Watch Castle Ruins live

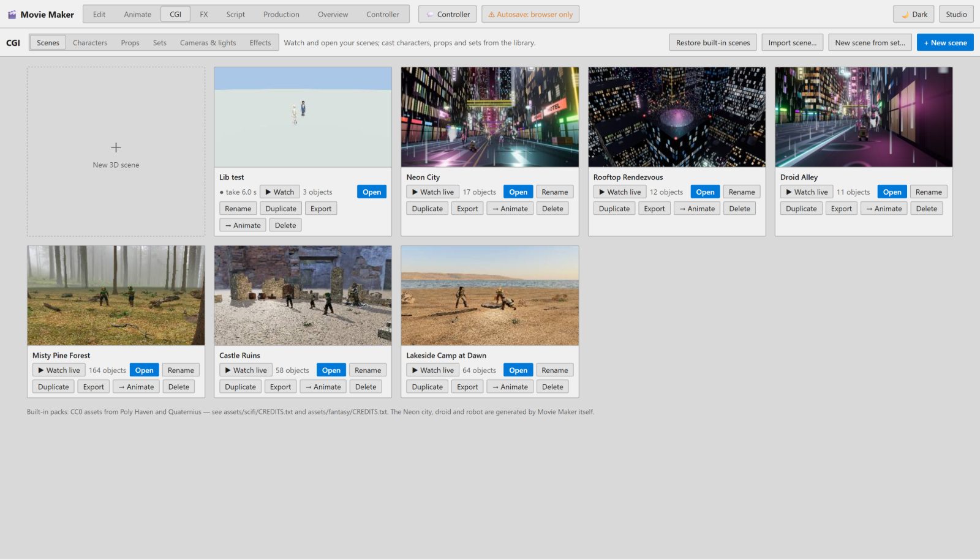pyautogui.click(x=246, y=370)
